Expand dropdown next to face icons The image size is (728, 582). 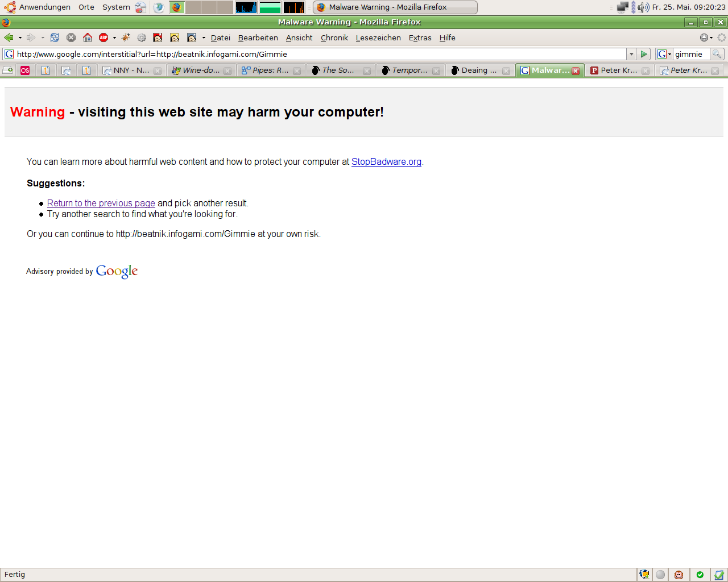204,38
